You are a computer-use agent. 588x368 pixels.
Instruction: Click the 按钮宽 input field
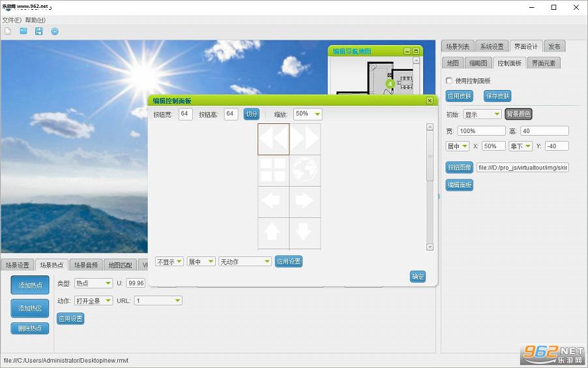(x=186, y=114)
